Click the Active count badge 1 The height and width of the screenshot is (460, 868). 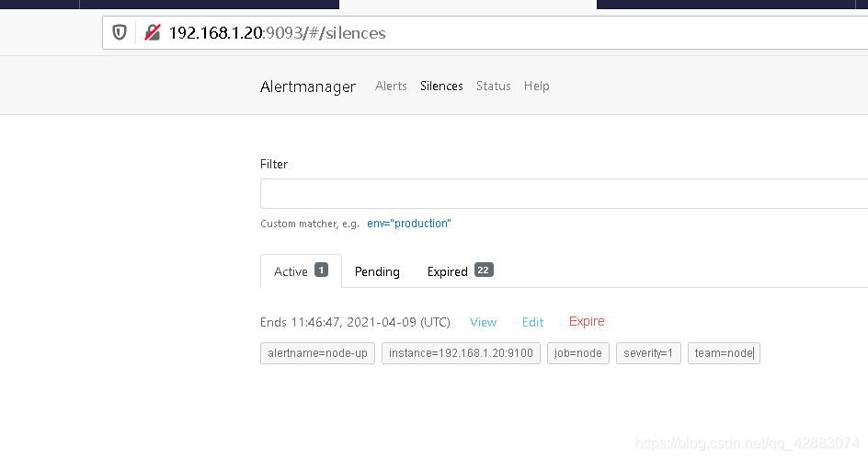click(321, 270)
